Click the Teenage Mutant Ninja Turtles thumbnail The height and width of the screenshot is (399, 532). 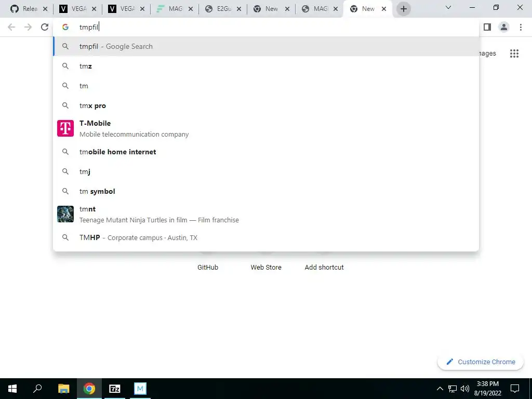[65, 214]
